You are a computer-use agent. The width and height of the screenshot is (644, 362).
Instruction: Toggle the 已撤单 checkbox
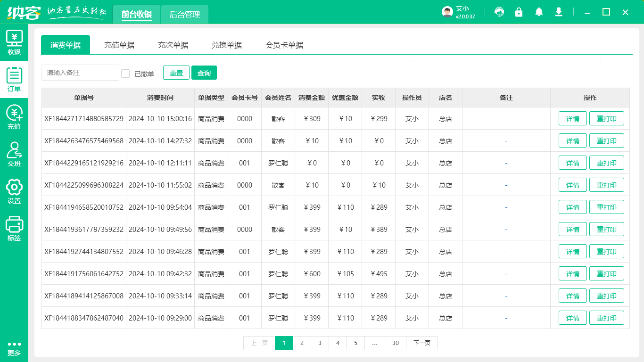click(x=125, y=74)
